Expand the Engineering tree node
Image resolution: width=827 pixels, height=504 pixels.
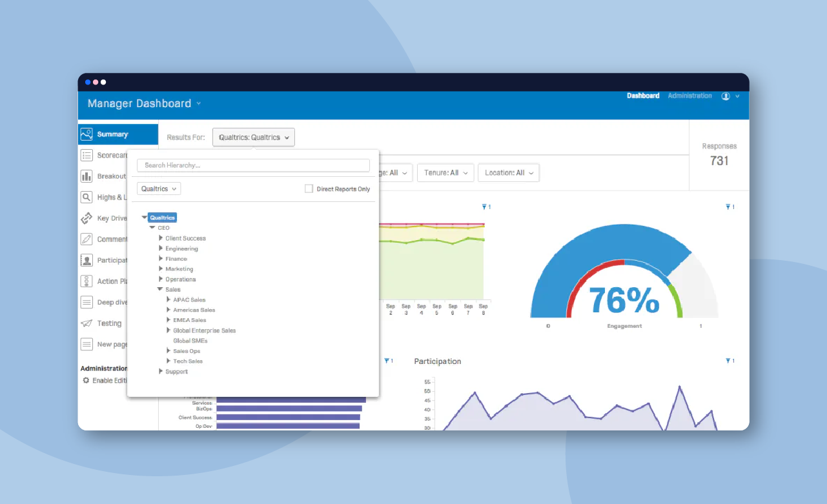click(x=161, y=248)
